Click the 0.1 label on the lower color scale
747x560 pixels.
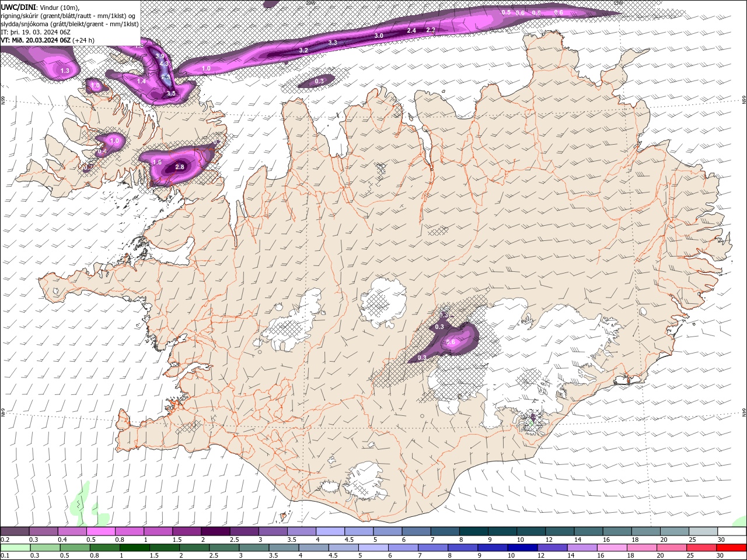5,555
